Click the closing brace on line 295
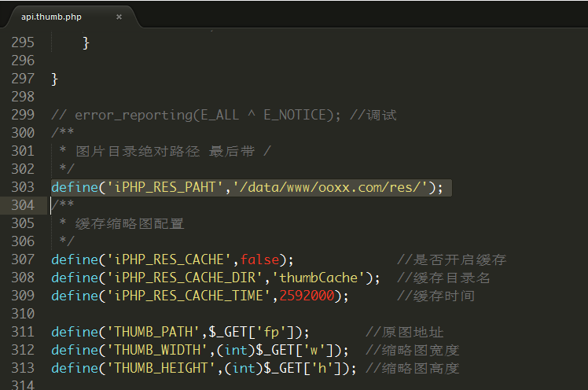The height and width of the screenshot is (390, 588). (x=86, y=42)
